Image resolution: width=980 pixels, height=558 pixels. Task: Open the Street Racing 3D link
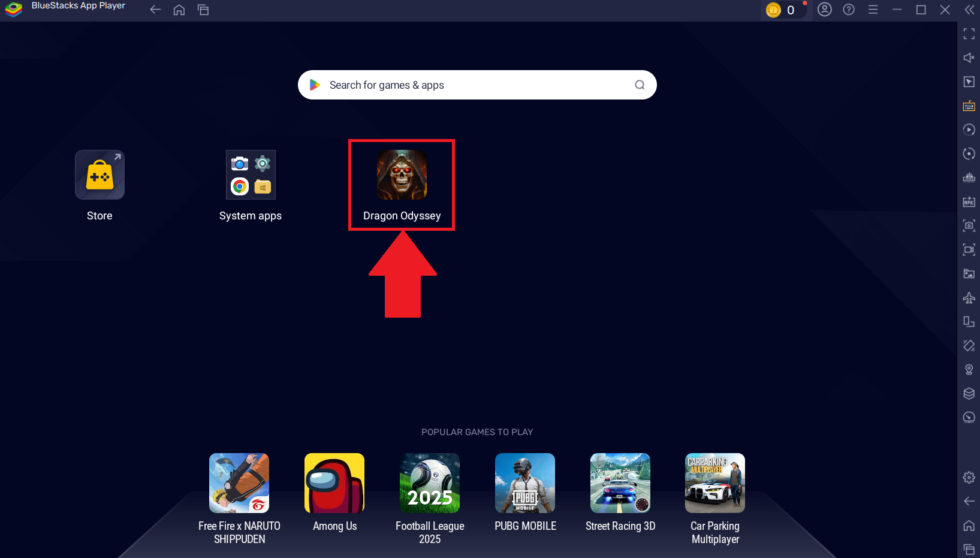pyautogui.click(x=620, y=526)
